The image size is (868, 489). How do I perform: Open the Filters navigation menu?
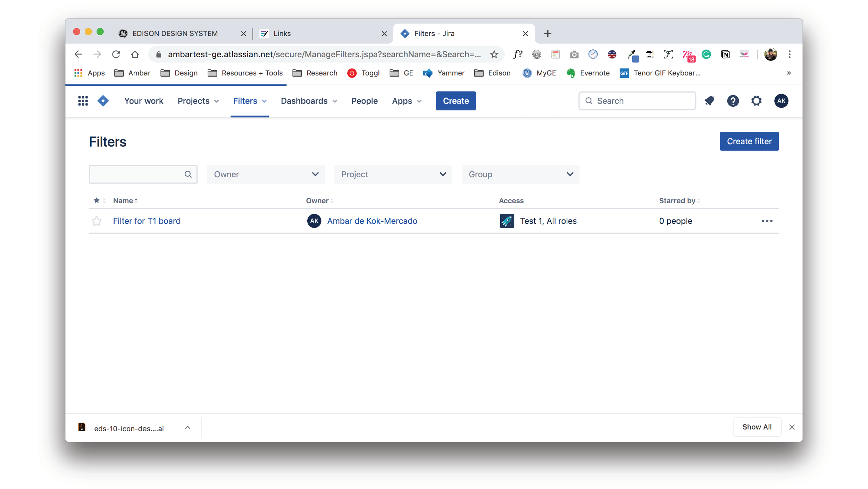249,101
